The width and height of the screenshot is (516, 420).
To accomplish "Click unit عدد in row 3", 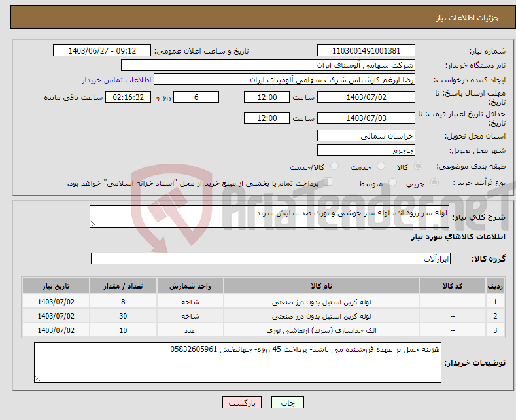I will [x=190, y=330].
